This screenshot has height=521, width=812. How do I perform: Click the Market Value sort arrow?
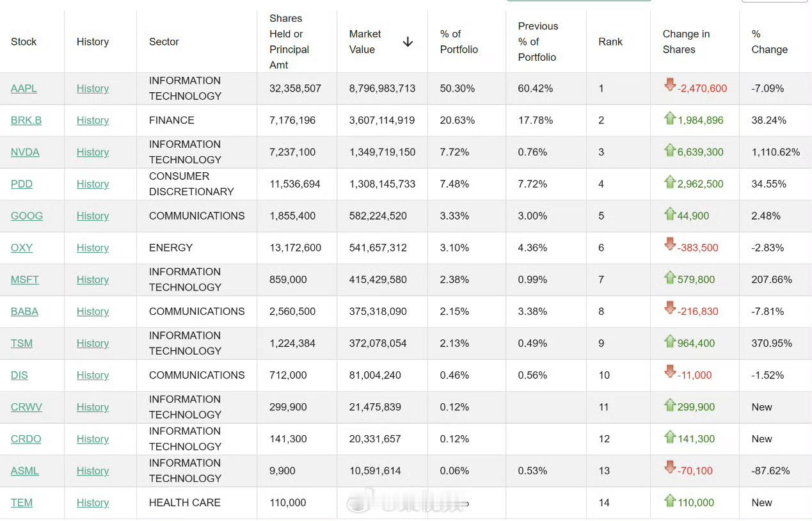coord(408,42)
